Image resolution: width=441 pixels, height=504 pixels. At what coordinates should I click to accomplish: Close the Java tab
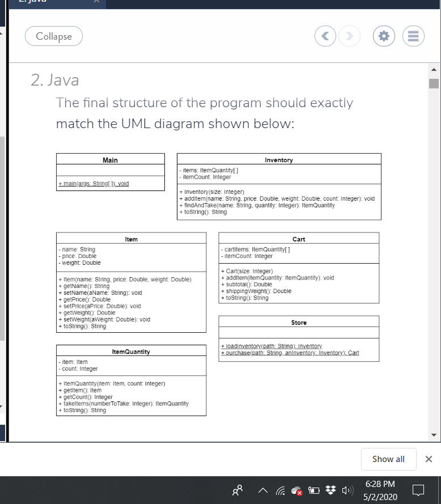coord(96,2)
